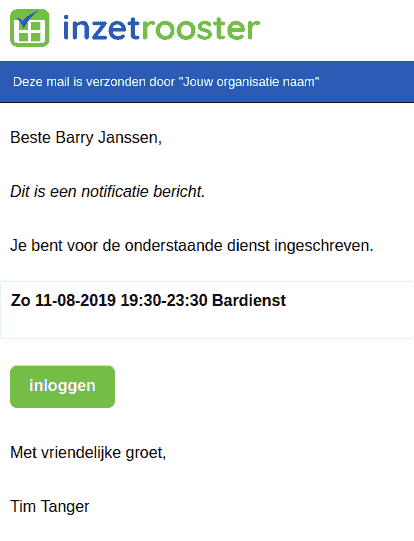Click the date "Zo 11-08-2019" in shift box
414x541 pixels.
point(63,300)
